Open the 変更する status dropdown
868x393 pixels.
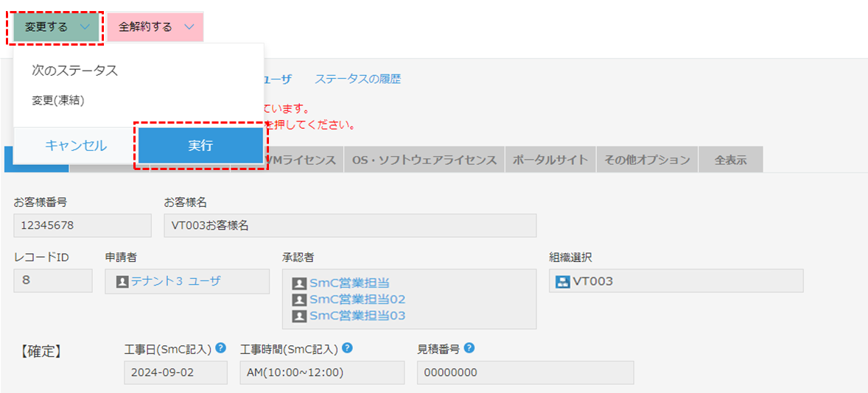tap(56, 27)
